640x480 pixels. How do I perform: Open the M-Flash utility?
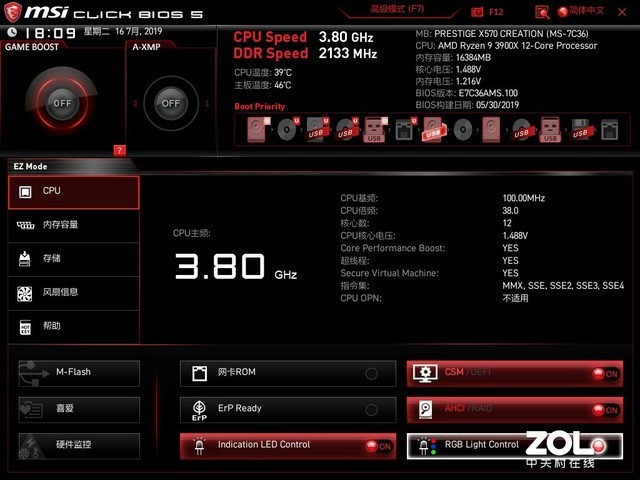79,373
